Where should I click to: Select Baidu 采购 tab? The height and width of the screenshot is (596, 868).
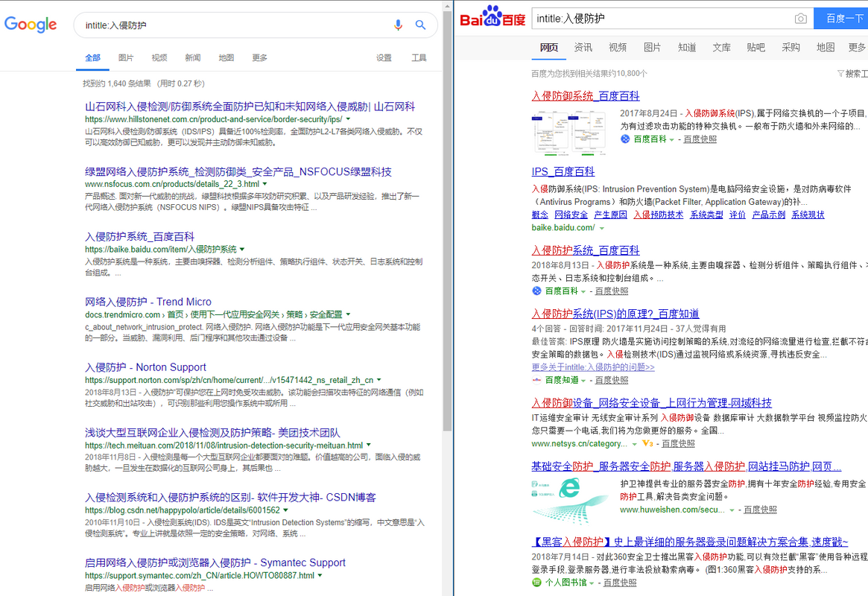point(791,48)
